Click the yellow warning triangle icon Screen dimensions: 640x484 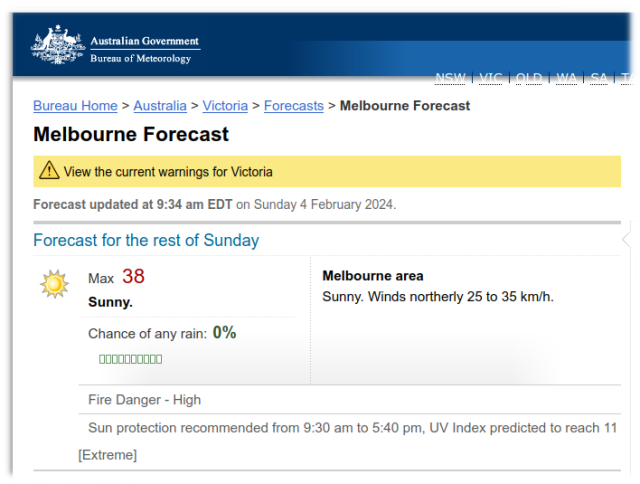click(49, 171)
